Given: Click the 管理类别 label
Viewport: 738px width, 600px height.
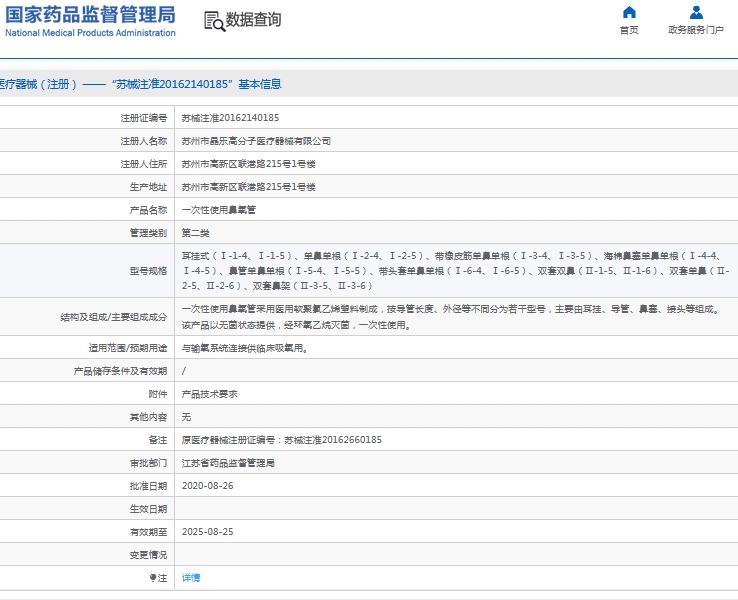Looking at the screenshot, I should (x=148, y=233).
